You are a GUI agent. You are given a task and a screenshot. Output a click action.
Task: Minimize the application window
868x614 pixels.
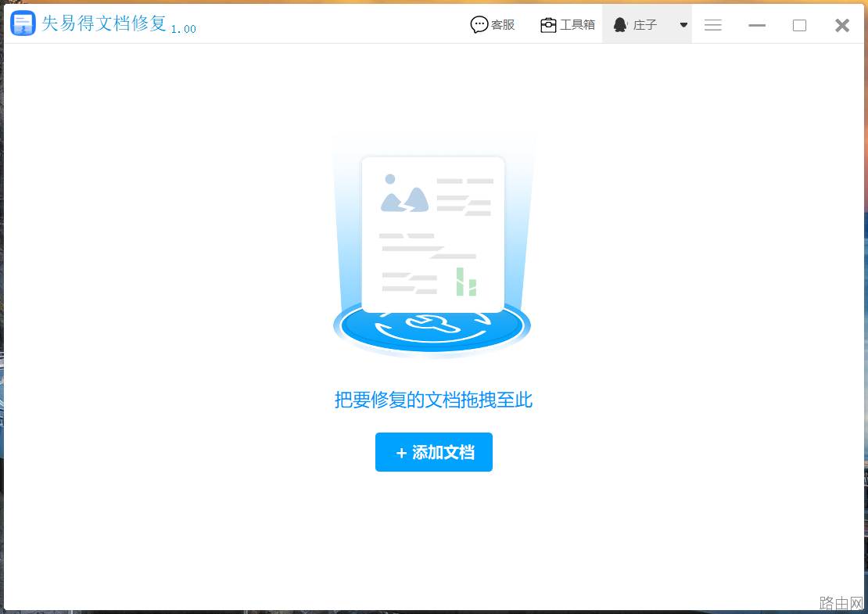coord(757,25)
